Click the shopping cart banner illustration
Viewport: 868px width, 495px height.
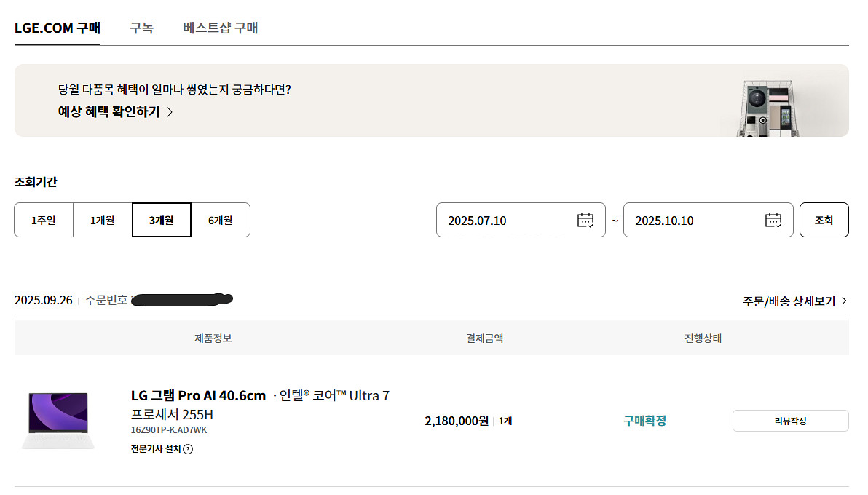coord(768,108)
